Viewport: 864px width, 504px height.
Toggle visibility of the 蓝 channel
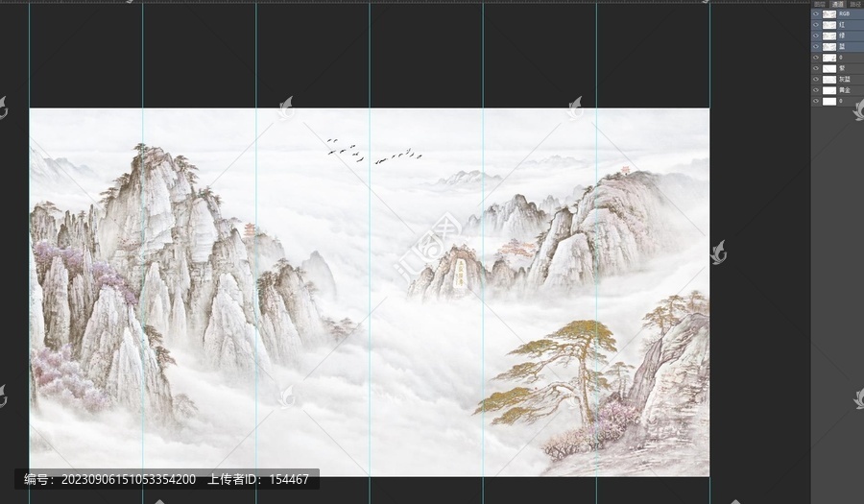[x=815, y=46]
